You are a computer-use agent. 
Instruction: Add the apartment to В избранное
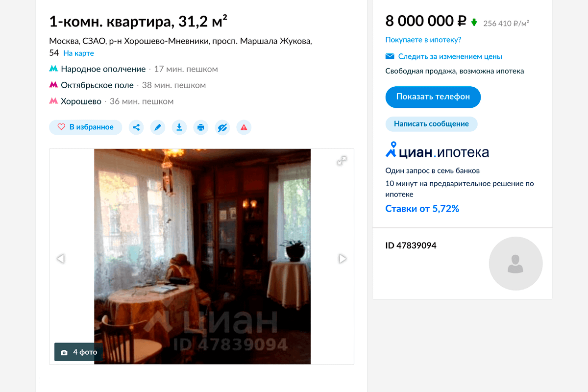[x=85, y=127]
